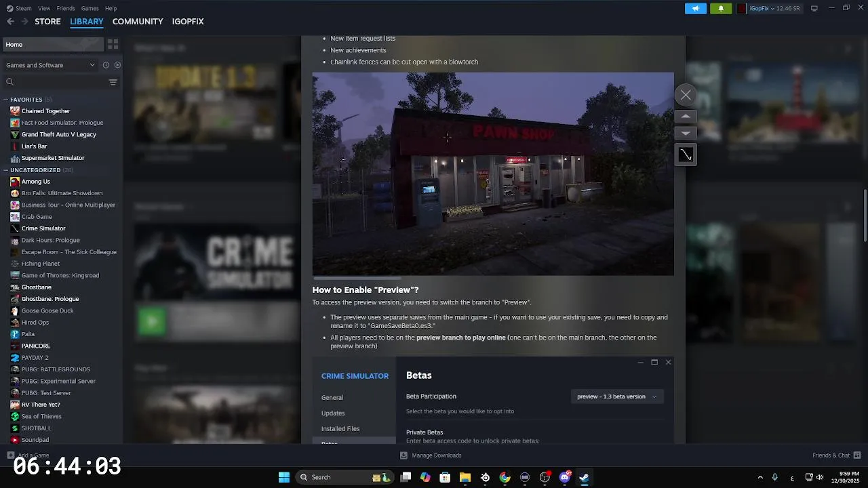868x488 pixels.
Task: Open the Games and Software dropdown
Action: click(x=50, y=65)
